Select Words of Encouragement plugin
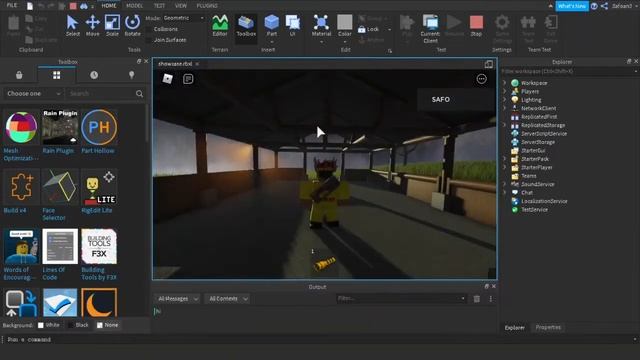 point(21,246)
